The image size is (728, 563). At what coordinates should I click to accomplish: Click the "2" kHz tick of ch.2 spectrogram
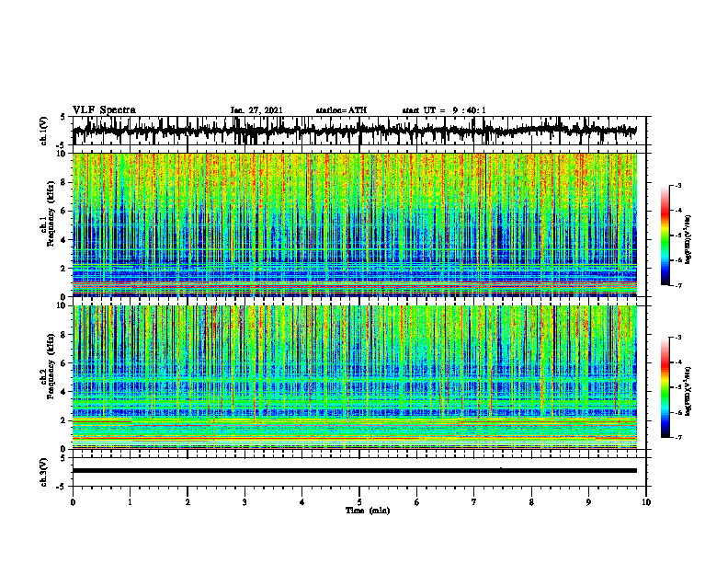[63, 420]
